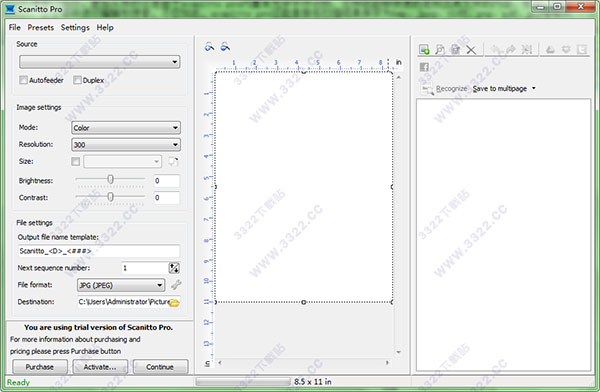
Task: Open the disabled Size dropdown
Action: tap(122, 162)
